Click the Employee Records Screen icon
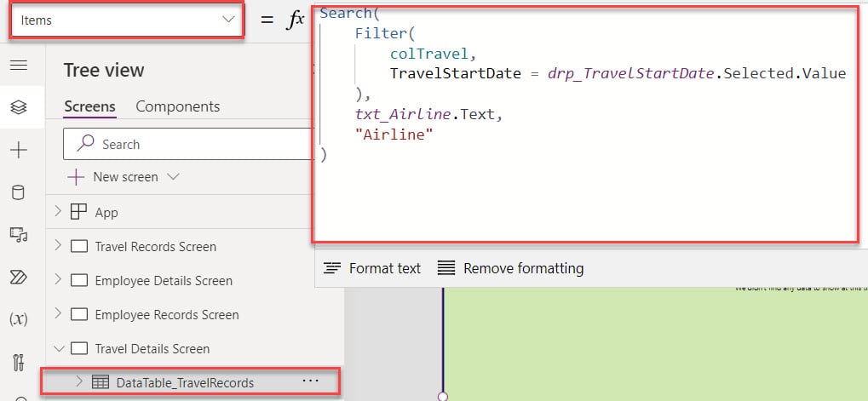This screenshot has height=401, width=868. click(x=79, y=315)
